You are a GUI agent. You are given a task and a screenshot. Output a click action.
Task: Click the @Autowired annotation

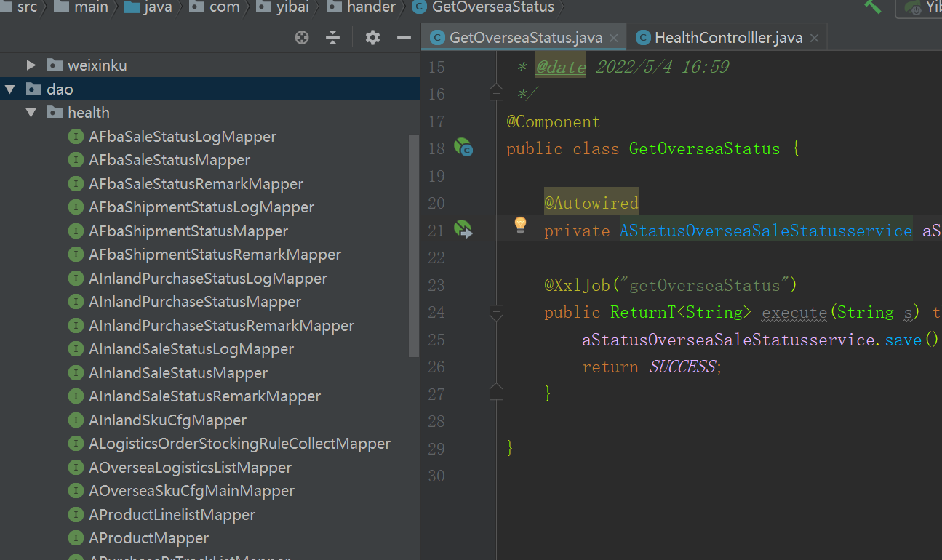591,203
